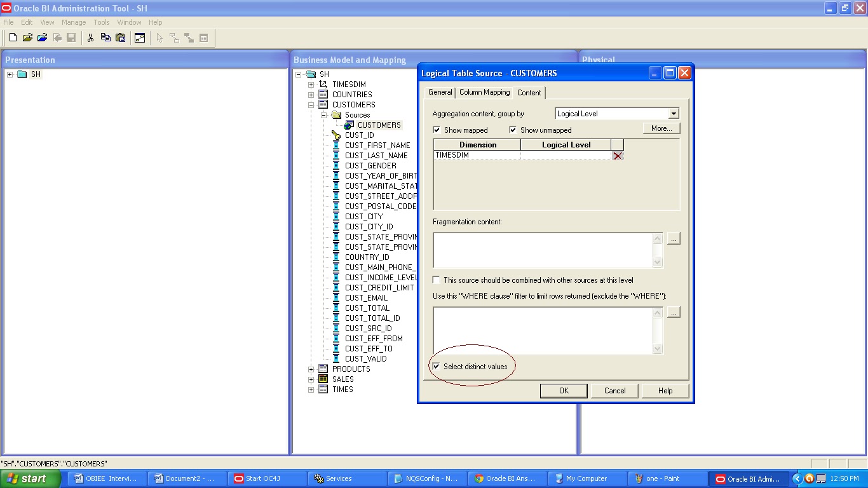Expand the SH node in Presentation pane
Screen dimensions: 868x488
click(x=10, y=74)
